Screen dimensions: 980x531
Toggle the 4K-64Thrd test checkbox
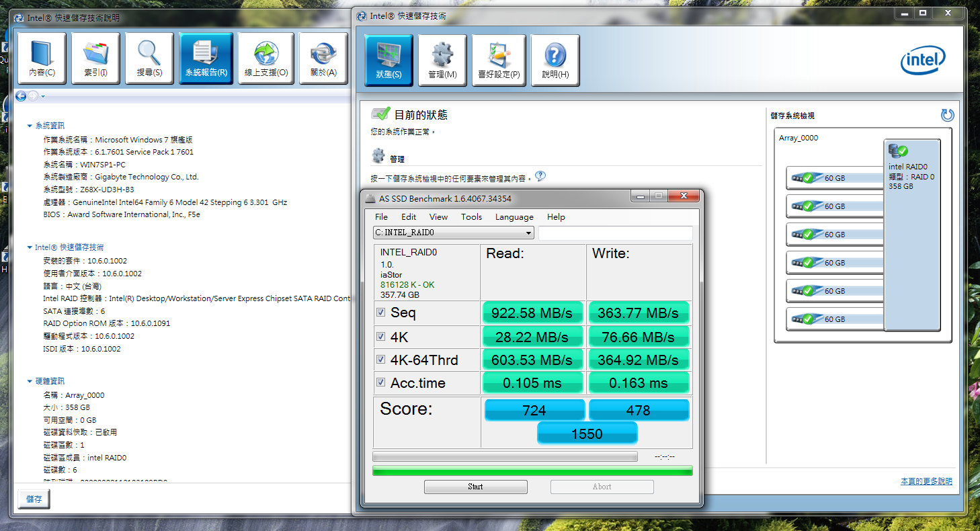(x=381, y=360)
